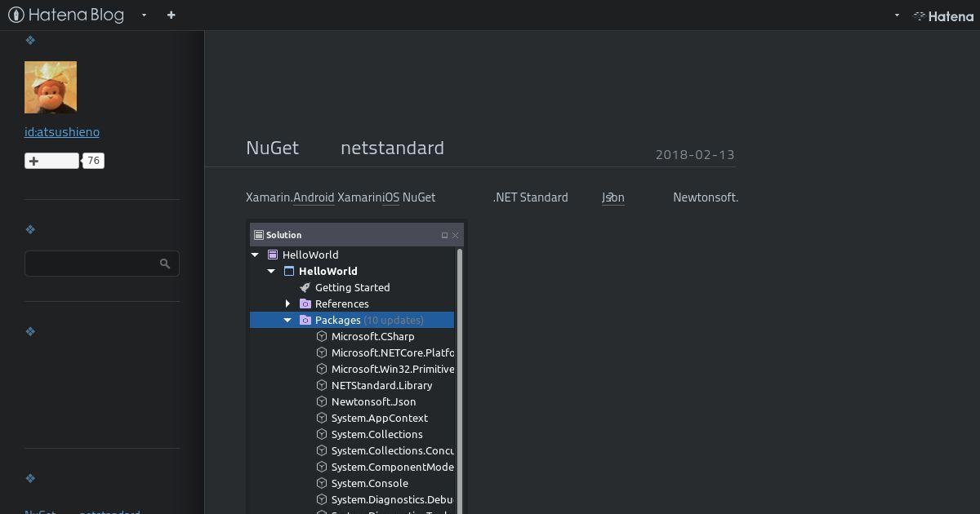Screen dimensions: 980x514
Task: Click the System.ComponentModel package icon
Action: (x=322, y=467)
